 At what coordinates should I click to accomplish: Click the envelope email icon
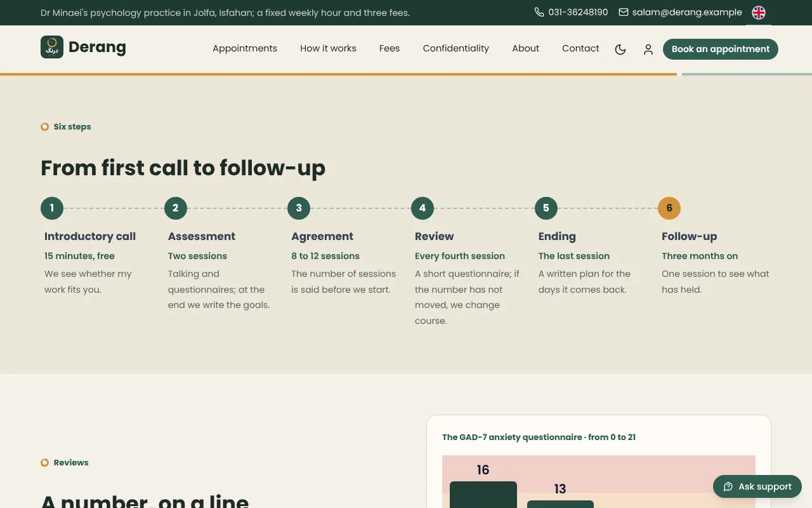(x=624, y=12)
